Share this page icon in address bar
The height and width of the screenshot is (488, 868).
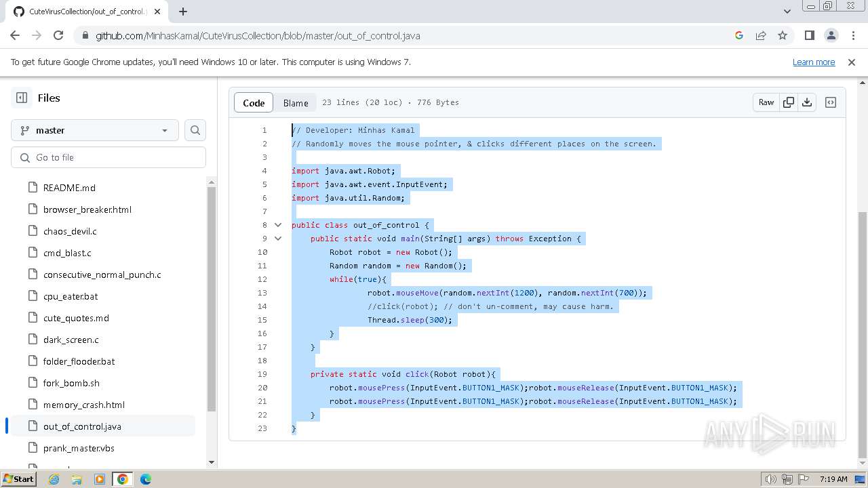(761, 35)
